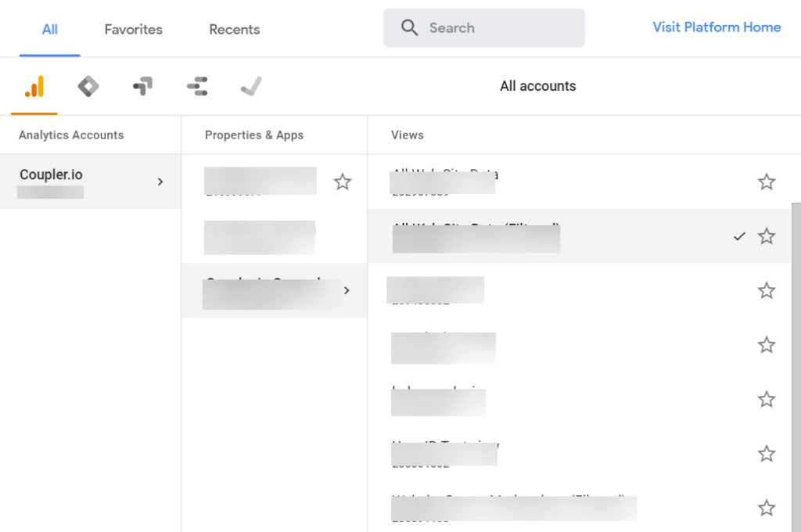Select the Google Surveys checkmark product icon
801x532 pixels.
coord(251,86)
